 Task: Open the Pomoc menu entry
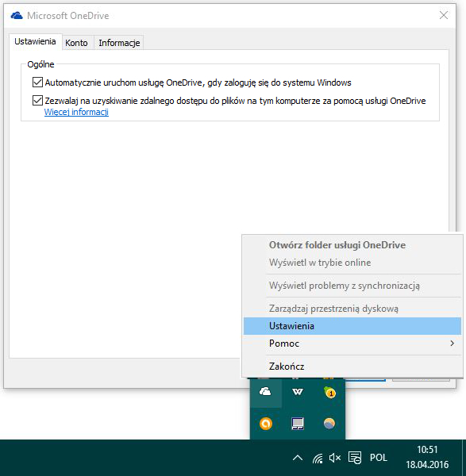(352, 344)
